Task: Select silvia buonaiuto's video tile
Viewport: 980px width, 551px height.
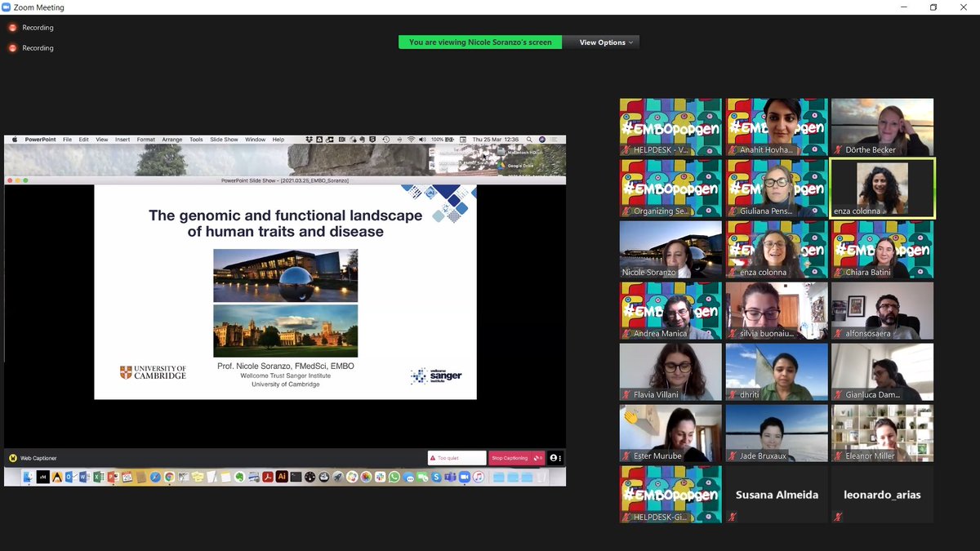Action: tap(777, 310)
